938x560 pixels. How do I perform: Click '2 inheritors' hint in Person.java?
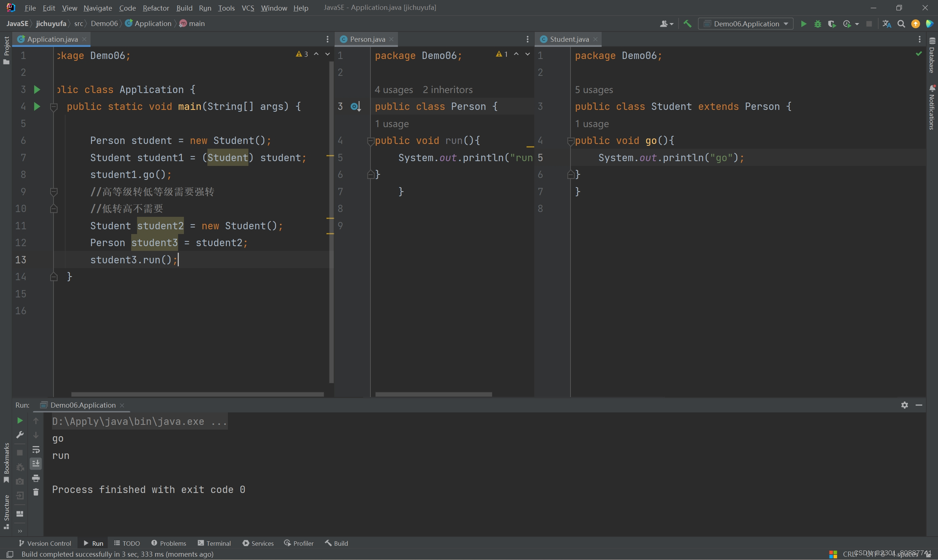447,90
